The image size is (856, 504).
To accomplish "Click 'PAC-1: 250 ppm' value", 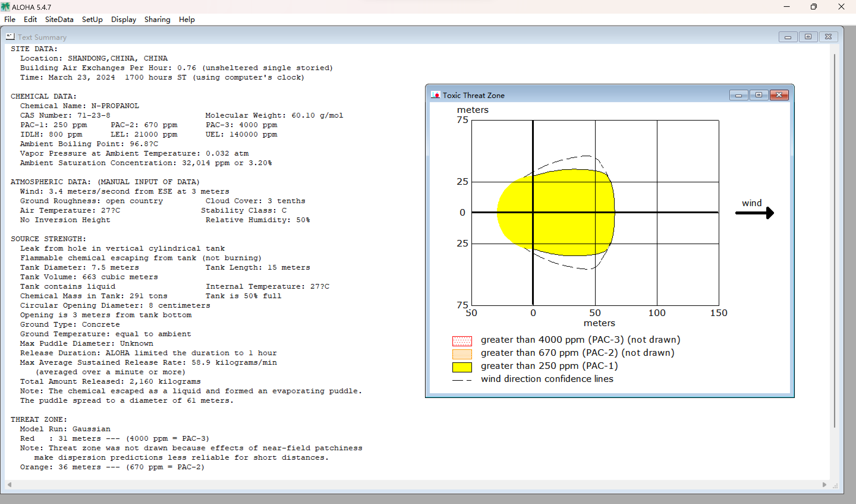I will tap(53, 125).
